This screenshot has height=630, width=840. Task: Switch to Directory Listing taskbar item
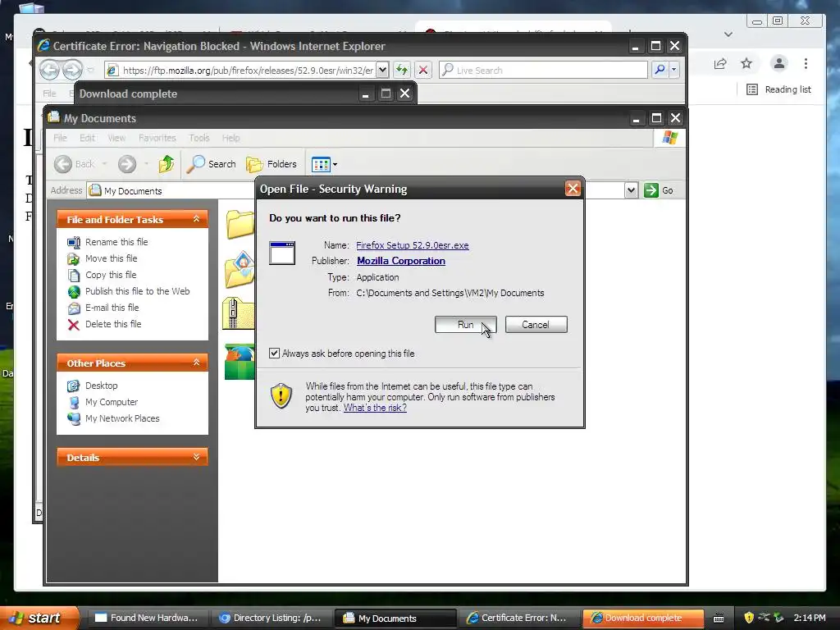(270, 619)
